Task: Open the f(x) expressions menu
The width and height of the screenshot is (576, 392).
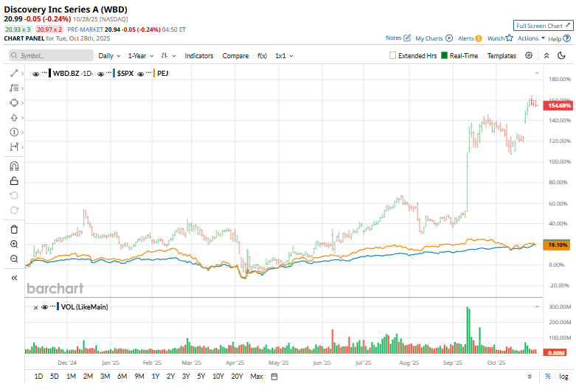Action: pyautogui.click(x=263, y=56)
